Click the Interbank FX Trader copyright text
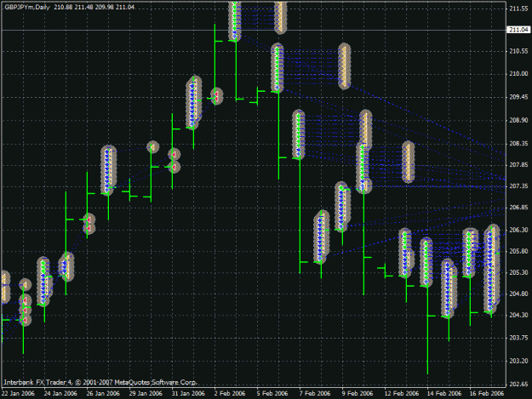 100,382
